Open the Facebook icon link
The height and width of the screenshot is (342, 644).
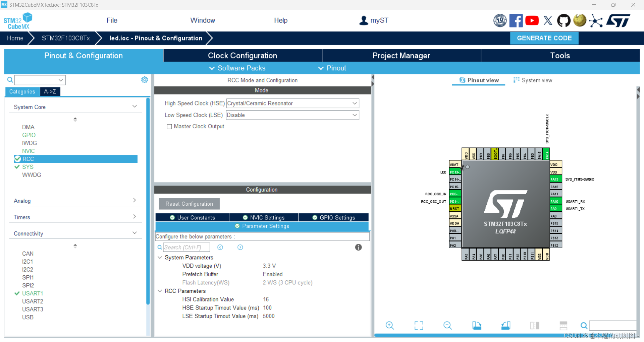click(x=516, y=20)
